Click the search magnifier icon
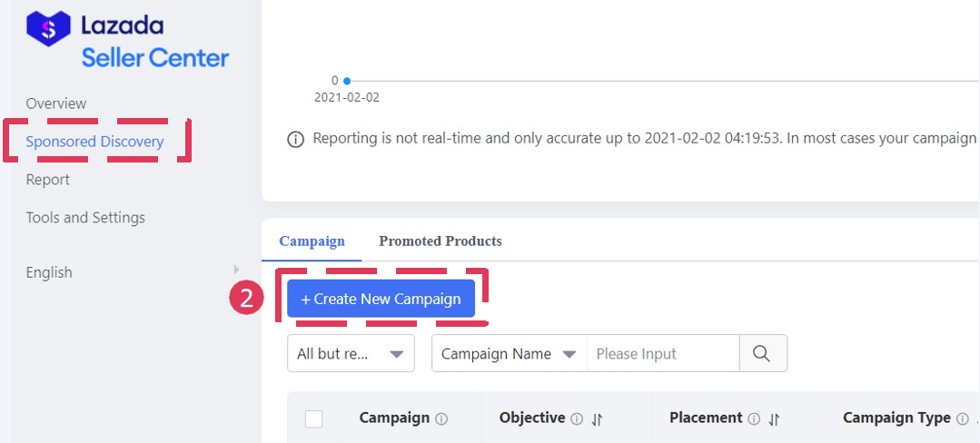The image size is (980, 443). click(x=761, y=353)
